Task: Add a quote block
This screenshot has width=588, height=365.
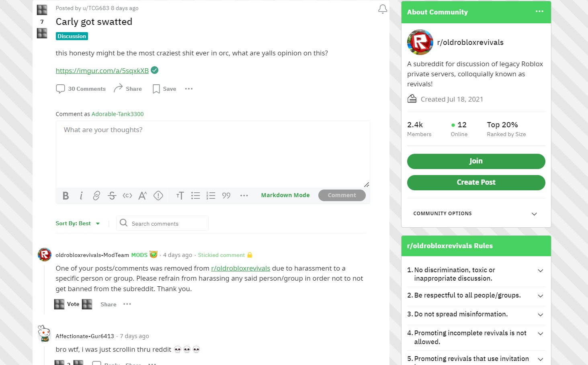Action: pyautogui.click(x=226, y=196)
